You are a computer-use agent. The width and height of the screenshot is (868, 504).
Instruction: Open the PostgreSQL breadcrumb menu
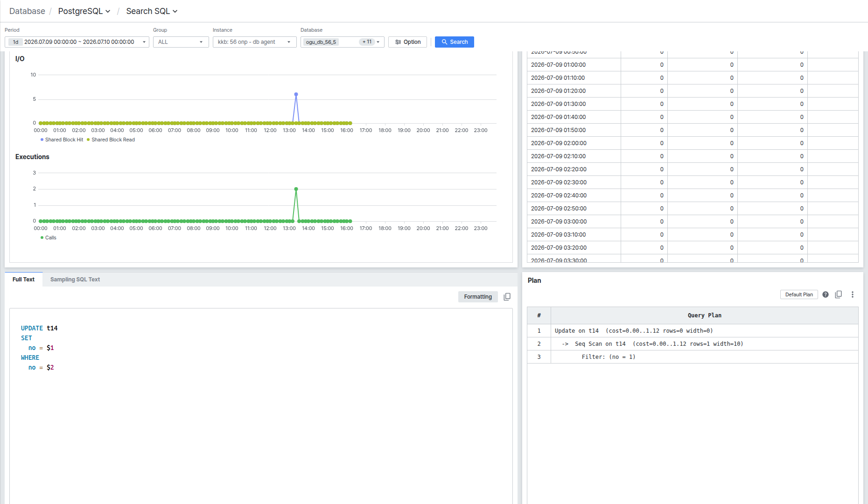84,11
